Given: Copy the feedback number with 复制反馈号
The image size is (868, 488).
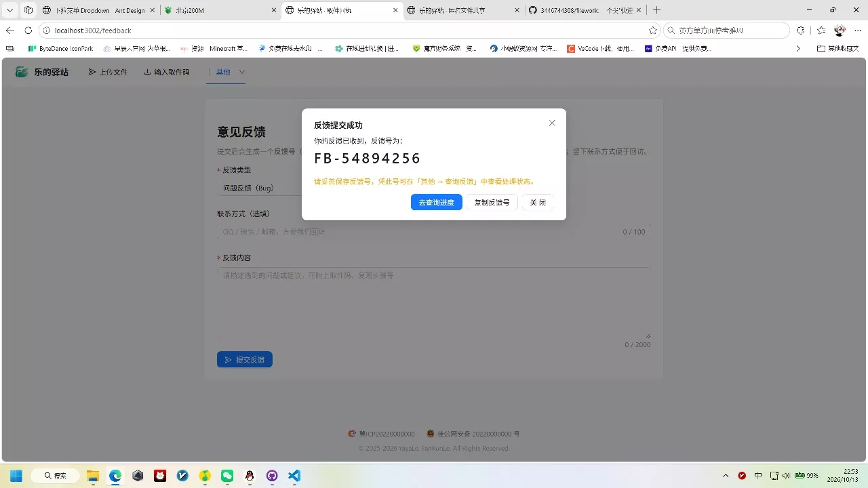Looking at the screenshot, I should [x=492, y=202].
